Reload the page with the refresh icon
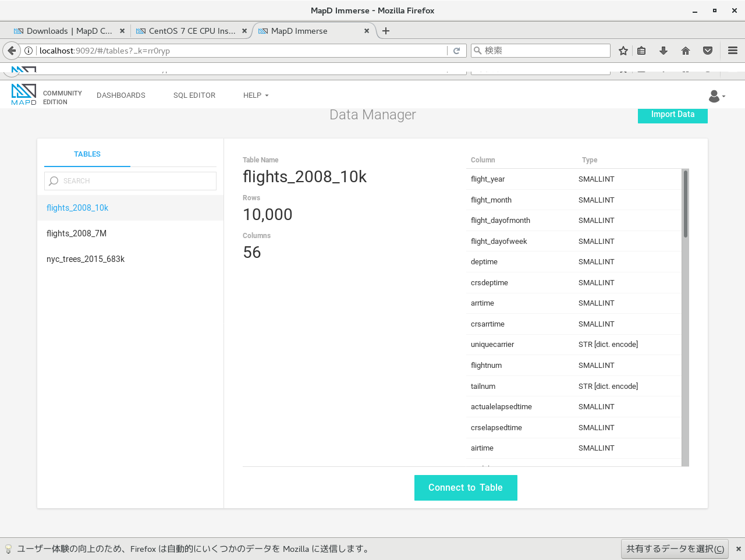Screen dimensions: 745x560 point(457,51)
